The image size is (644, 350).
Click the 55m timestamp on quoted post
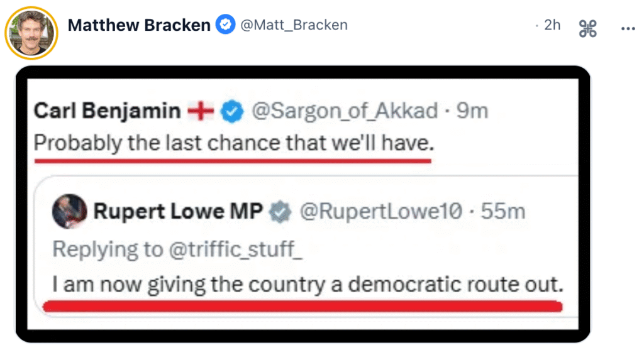pos(502,212)
